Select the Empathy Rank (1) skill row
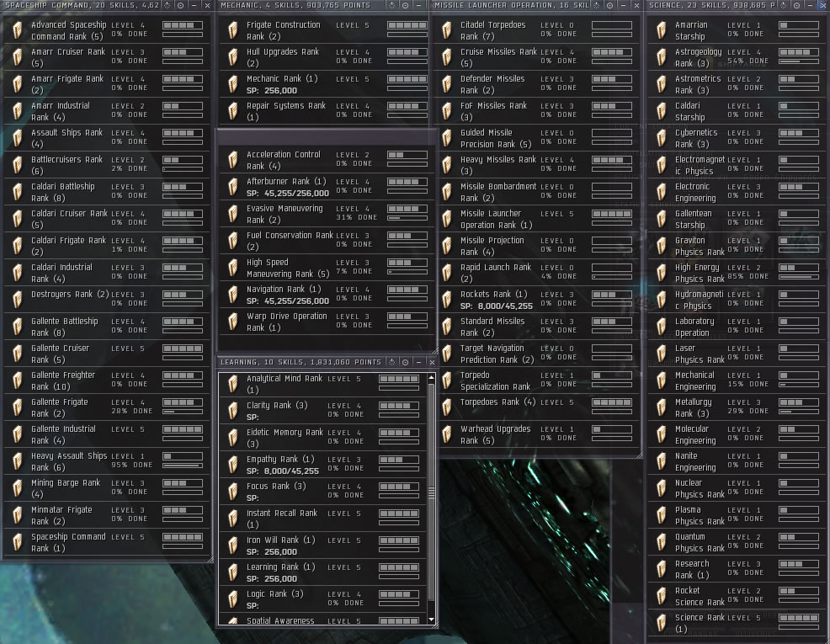830x644 pixels. (322, 465)
